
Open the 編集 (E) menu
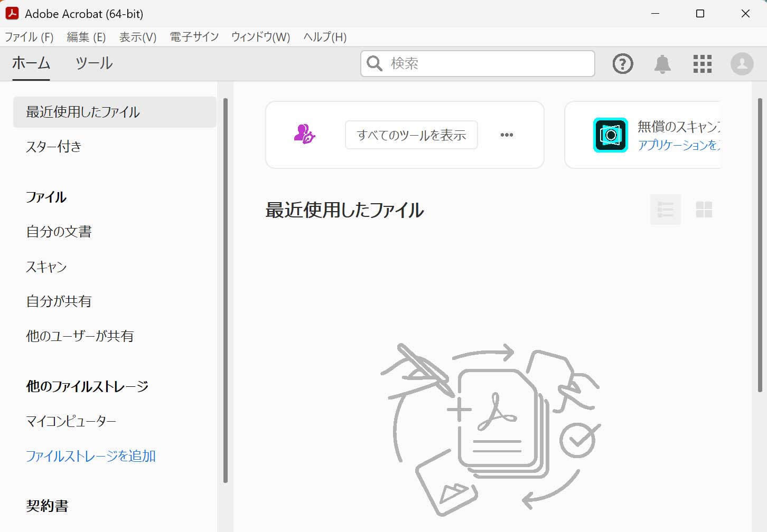point(86,37)
